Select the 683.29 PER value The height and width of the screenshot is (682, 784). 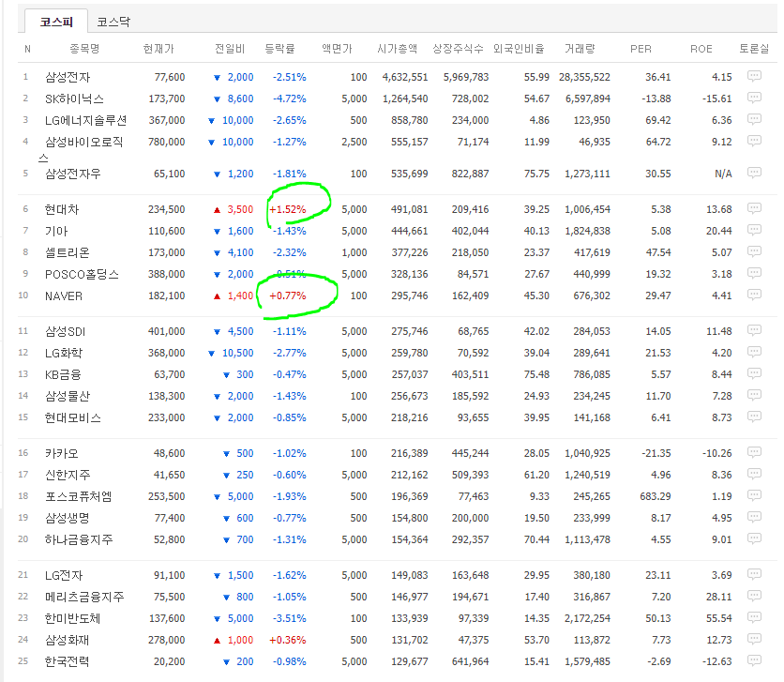click(x=656, y=496)
